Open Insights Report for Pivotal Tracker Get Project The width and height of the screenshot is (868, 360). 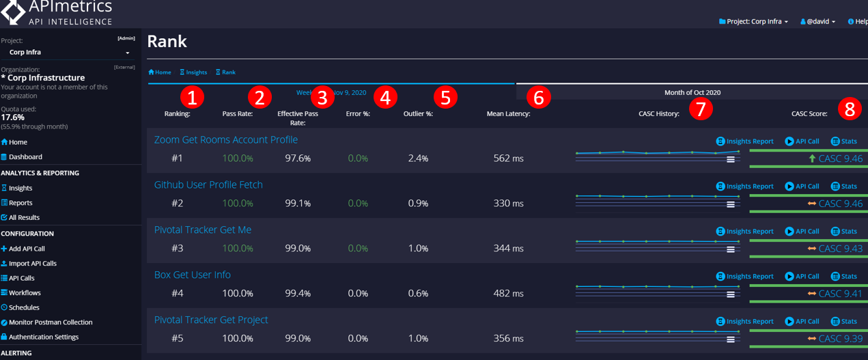point(744,322)
